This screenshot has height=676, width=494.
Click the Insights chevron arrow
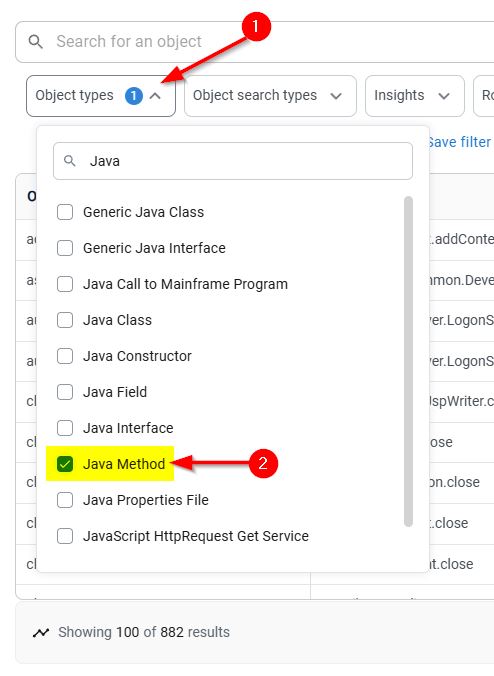pyautogui.click(x=444, y=96)
